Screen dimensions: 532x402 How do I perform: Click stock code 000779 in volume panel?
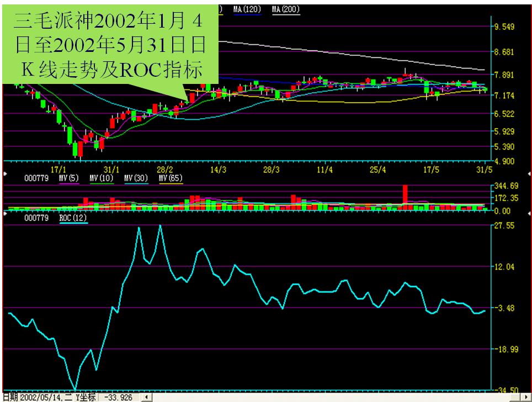point(36,178)
